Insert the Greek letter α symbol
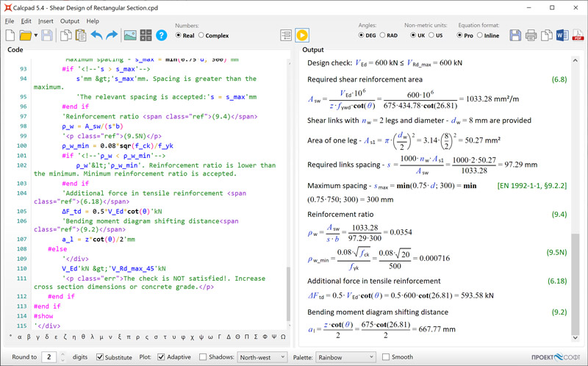The width and height of the screenshot is (588, 366). [x=19, y=337]
